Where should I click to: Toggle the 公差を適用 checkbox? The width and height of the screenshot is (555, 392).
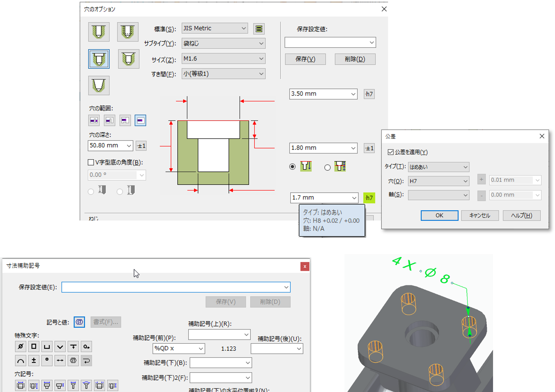pyautogui.click(x=391, y=152)
